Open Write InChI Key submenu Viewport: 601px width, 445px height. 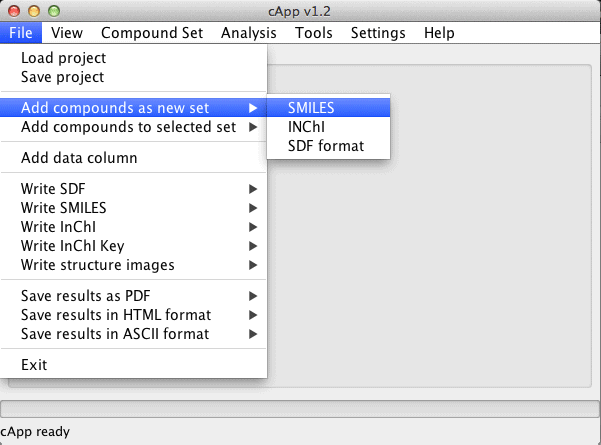tap(133, 246)
